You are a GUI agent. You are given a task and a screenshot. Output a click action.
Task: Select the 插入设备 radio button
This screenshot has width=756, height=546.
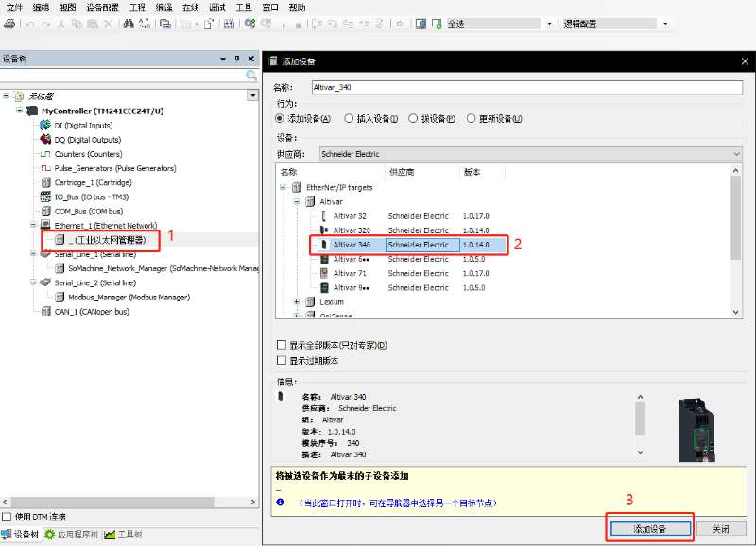pyautogui.click(x=350, y=119)
